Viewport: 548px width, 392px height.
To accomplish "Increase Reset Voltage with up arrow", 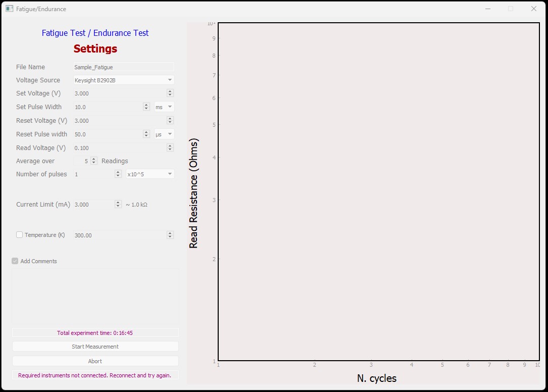I will click(170, 119).
